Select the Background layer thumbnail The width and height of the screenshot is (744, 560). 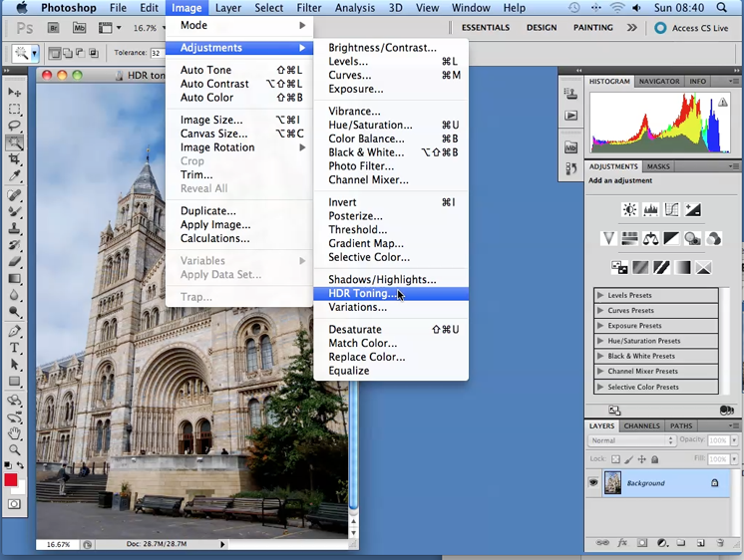pos(612,482)
